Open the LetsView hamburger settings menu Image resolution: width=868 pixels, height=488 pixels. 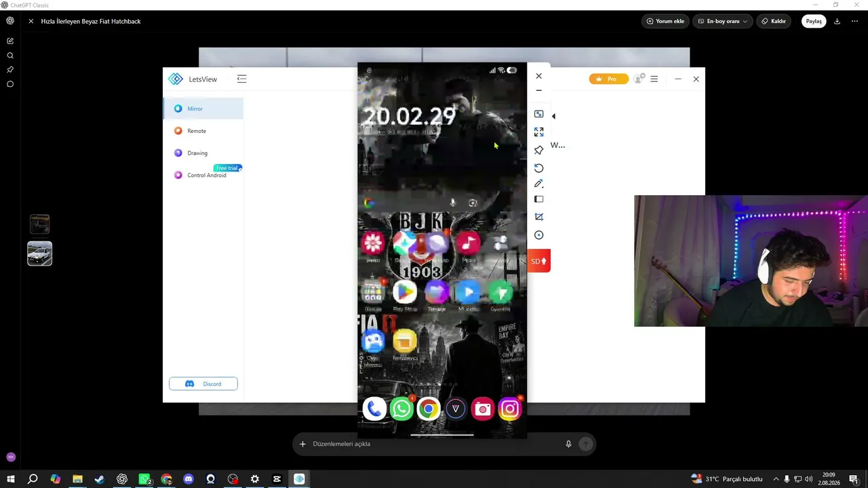654,79
